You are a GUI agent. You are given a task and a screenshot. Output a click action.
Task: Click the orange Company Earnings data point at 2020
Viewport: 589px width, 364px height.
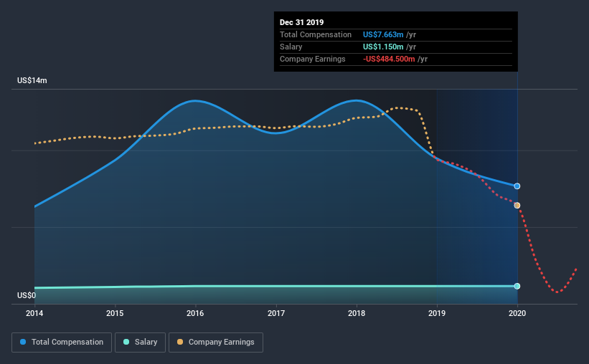point(517,205)
